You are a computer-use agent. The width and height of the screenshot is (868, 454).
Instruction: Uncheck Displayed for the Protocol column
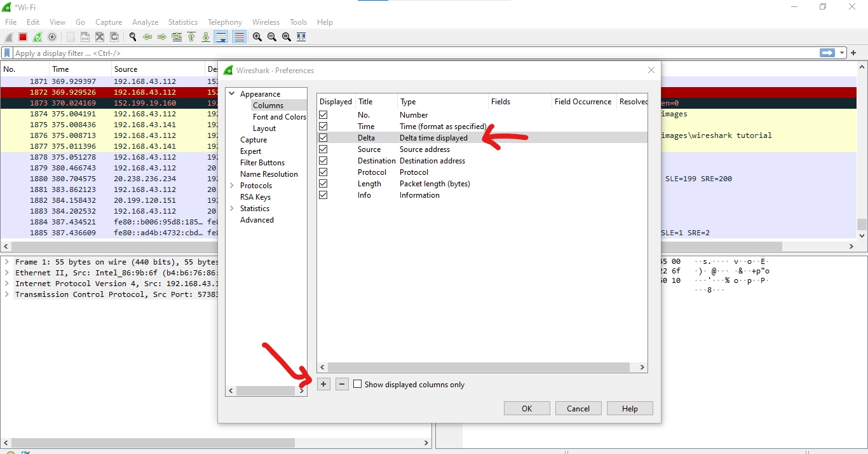pyautogui.click(x=323, y=172)
